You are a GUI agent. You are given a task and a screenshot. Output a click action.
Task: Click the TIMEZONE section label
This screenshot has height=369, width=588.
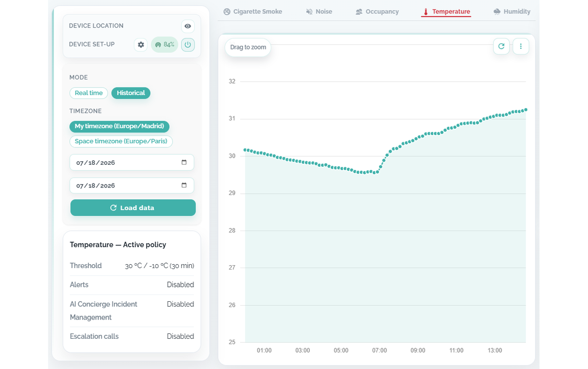click(86, 111)
